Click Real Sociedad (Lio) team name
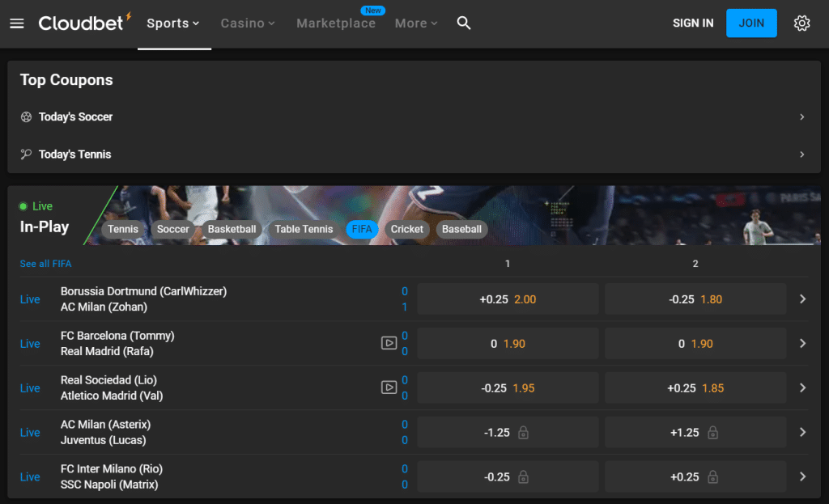 point(109,380)
